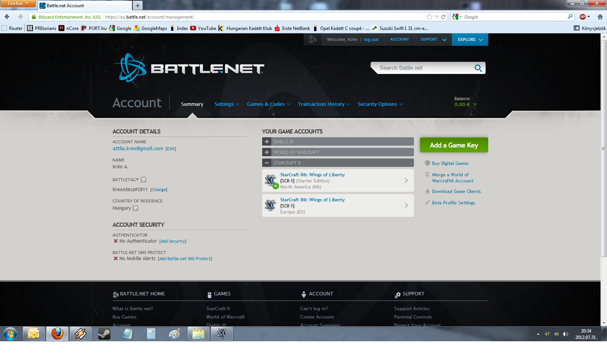Click the log out link

(371, 39)
